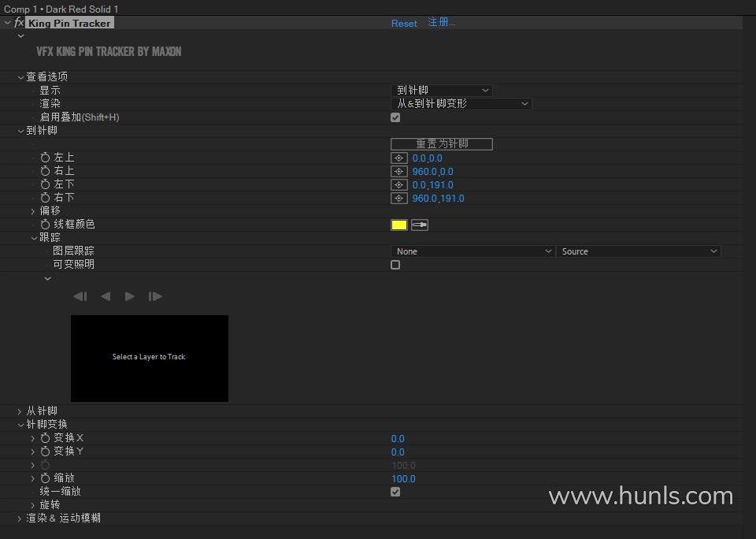Click 变换 X value 0.0

(x=398, y=439)
